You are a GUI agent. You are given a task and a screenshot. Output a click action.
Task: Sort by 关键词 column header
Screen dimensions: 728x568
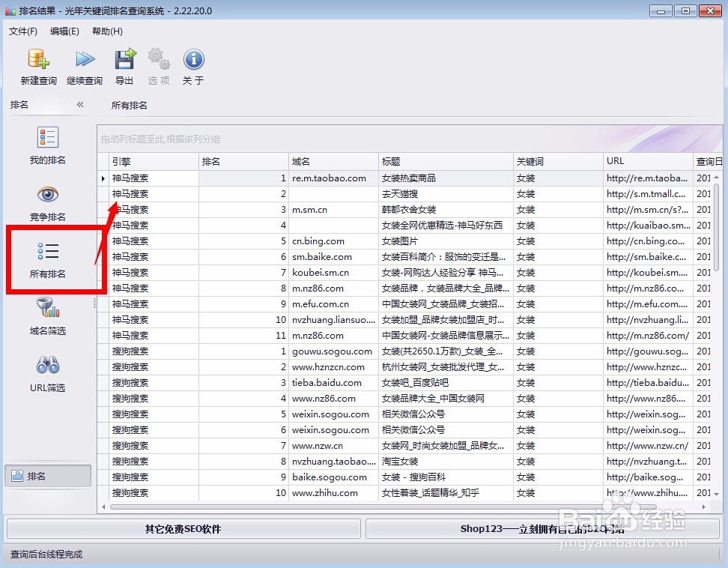pyautogui.click(x=558, y=162)
